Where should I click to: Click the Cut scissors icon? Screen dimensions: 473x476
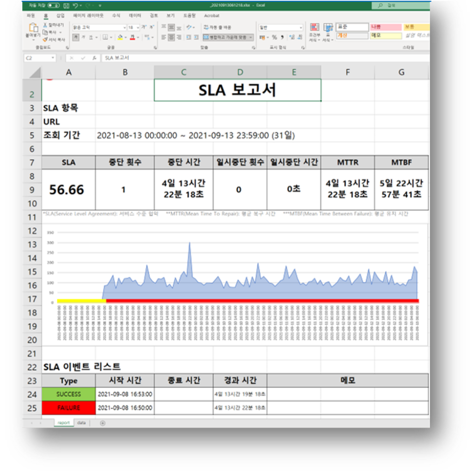coord(45,25)
